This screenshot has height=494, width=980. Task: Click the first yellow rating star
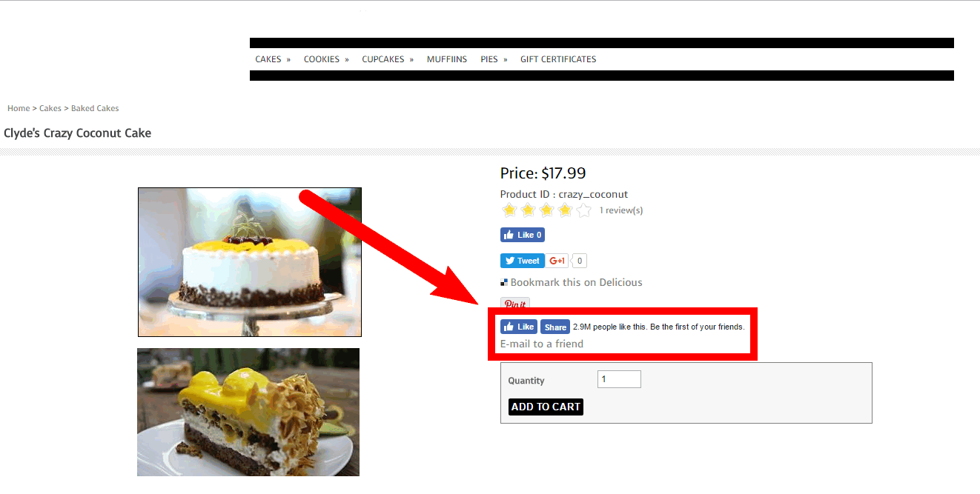[509, 210]
